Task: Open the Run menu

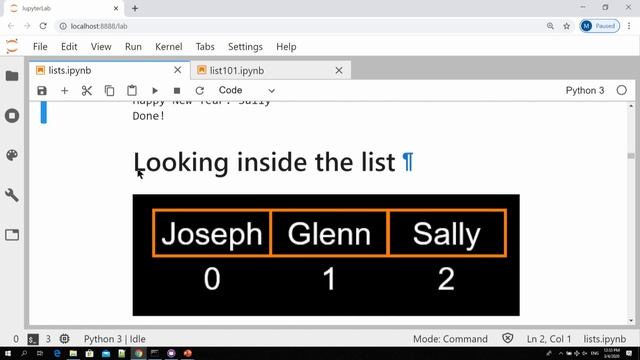Action: pos(133,47)
